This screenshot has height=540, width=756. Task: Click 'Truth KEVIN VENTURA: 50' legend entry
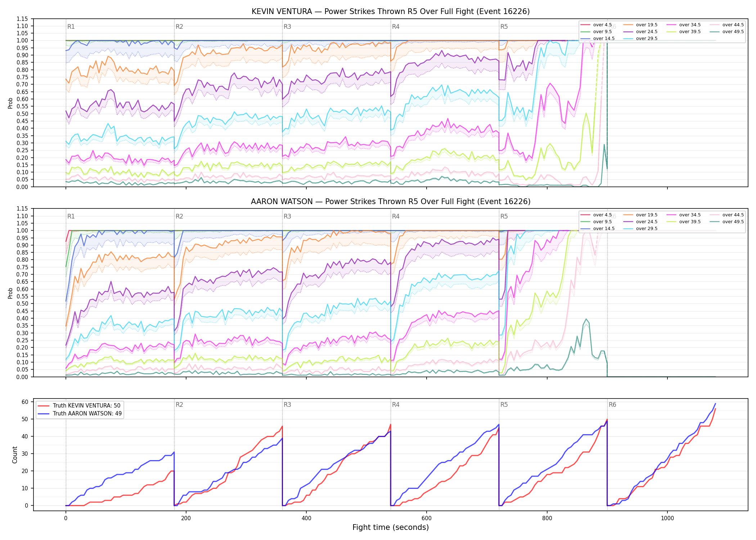click(86, 406)
